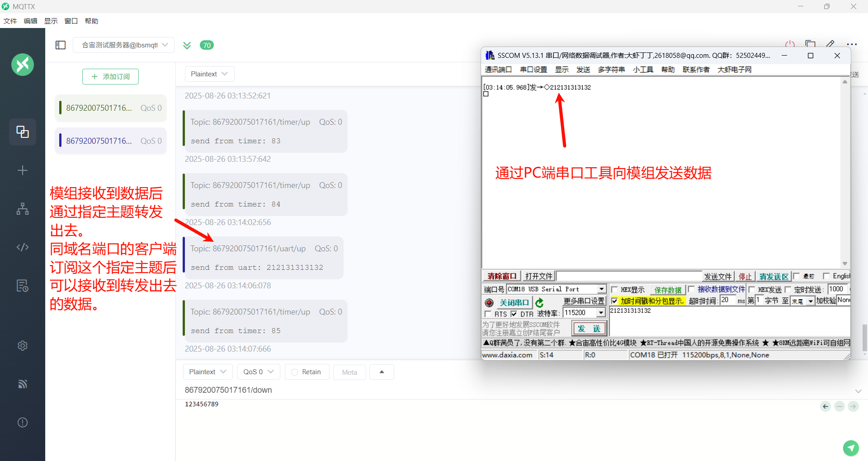
Task: Click the 关闭串口 button
Action: pos(514,303)
